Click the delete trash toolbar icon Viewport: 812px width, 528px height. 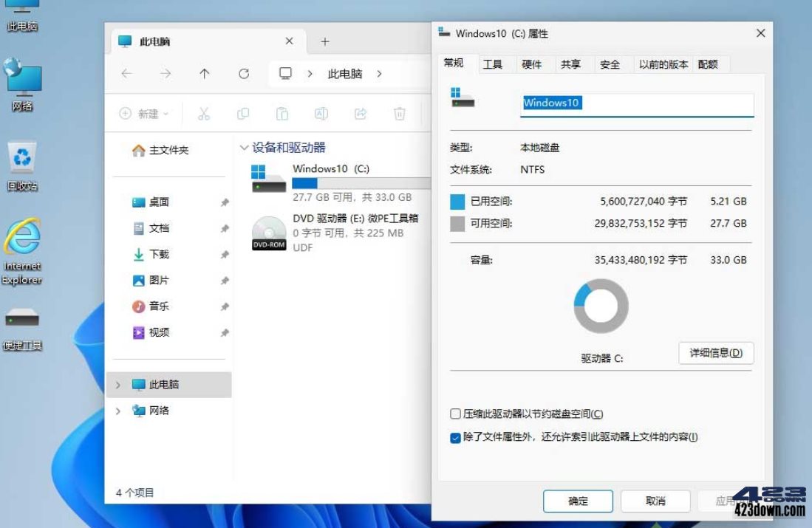399,114
